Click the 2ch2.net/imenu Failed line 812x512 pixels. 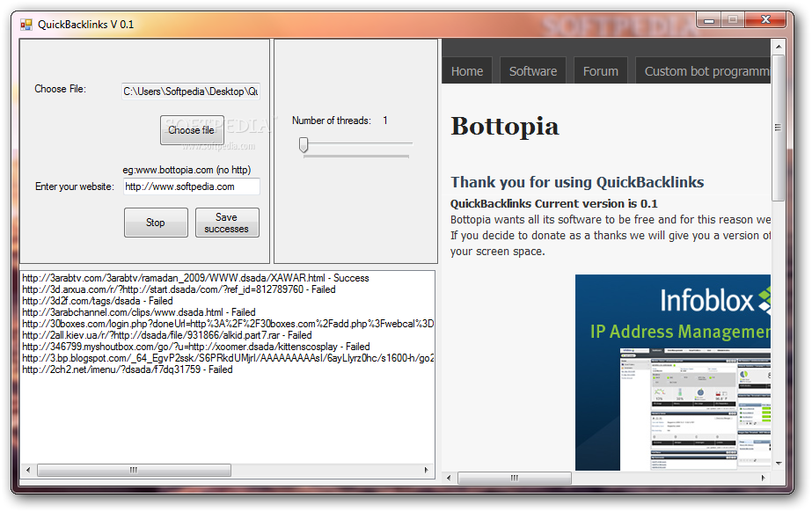pyautogui.click(x=128, y=369)
